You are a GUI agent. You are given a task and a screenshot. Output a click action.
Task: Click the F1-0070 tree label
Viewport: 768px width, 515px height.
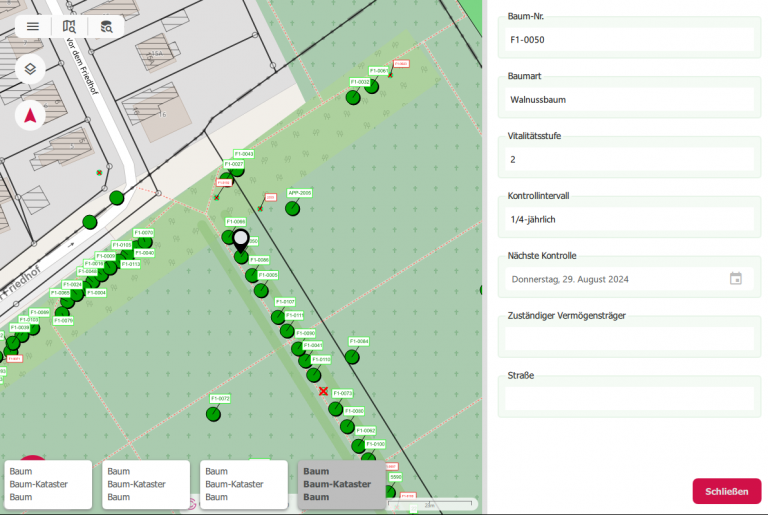[144, 233]
